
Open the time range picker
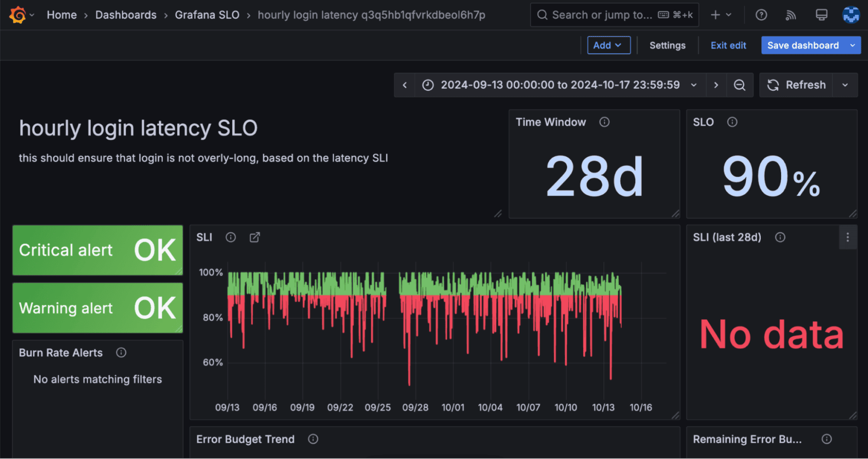pos(560,85)
